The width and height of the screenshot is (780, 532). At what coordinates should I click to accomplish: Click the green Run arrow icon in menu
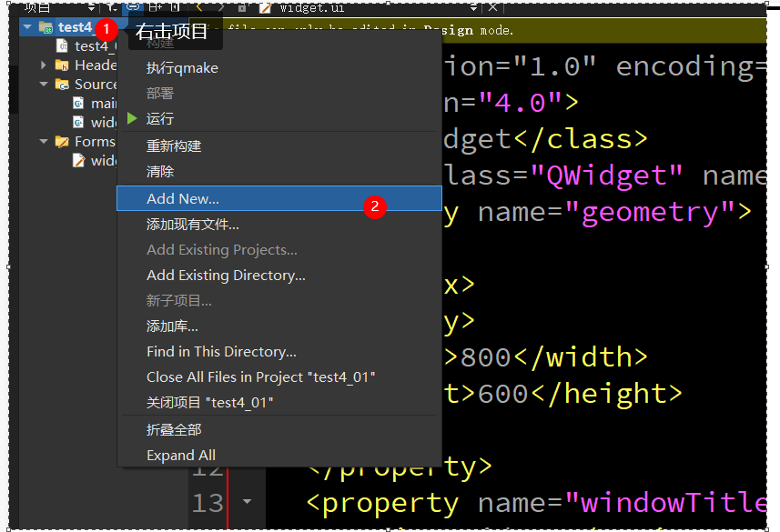coord(132,119)
